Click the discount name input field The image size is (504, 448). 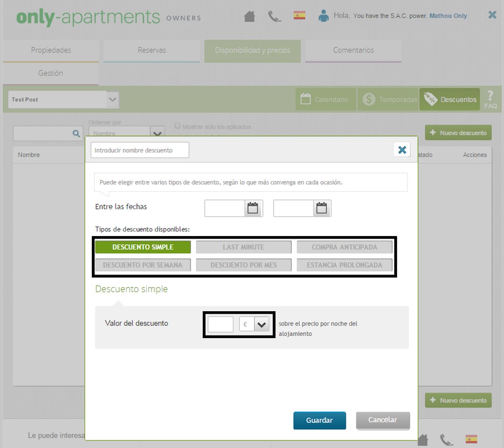(140, 150)
